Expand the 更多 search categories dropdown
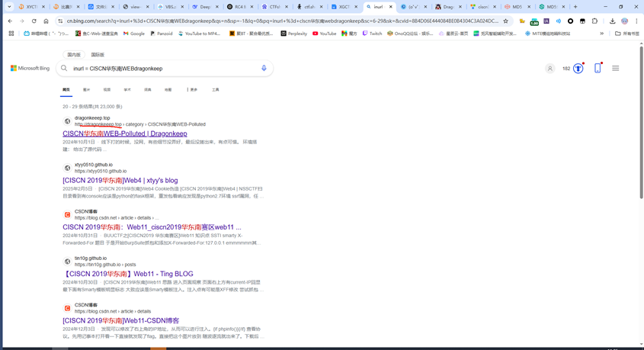Image resolution: width=644 pixels, height=350 pixels. (x=192, y=90)
